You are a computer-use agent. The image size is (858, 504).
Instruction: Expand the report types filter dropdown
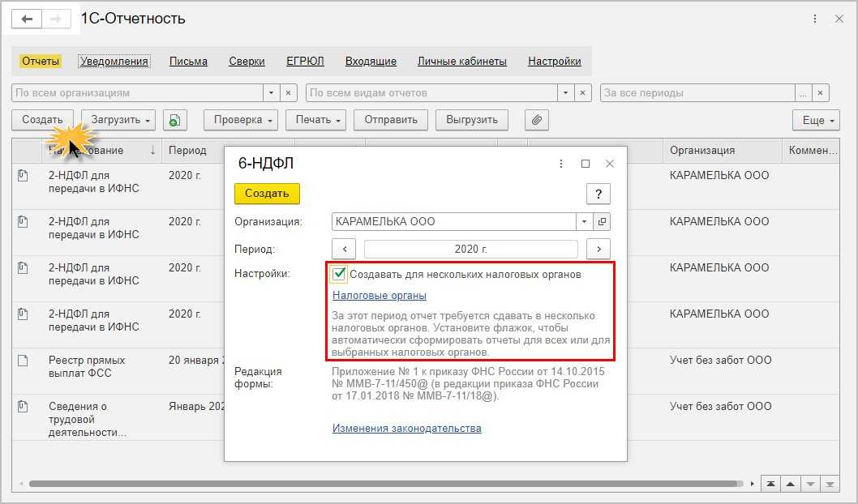564,93
